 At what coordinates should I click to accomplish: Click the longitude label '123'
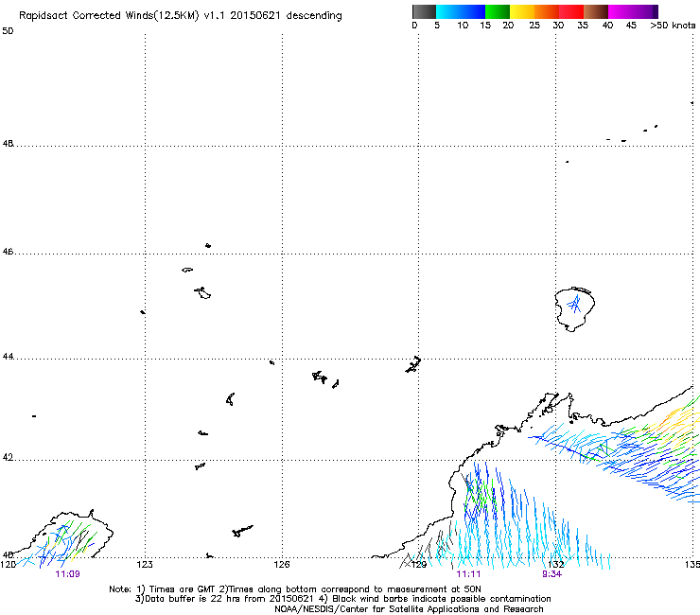pos(145,565)
